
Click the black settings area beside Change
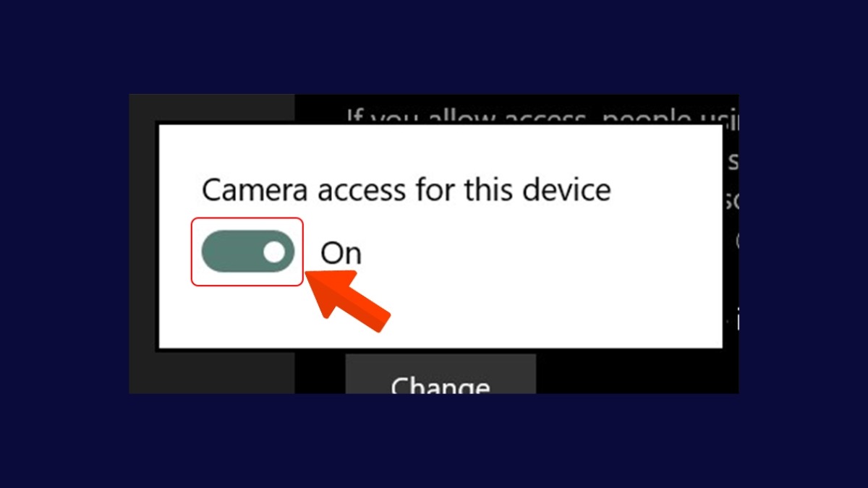pyautogui.click(x=637, y=374)
